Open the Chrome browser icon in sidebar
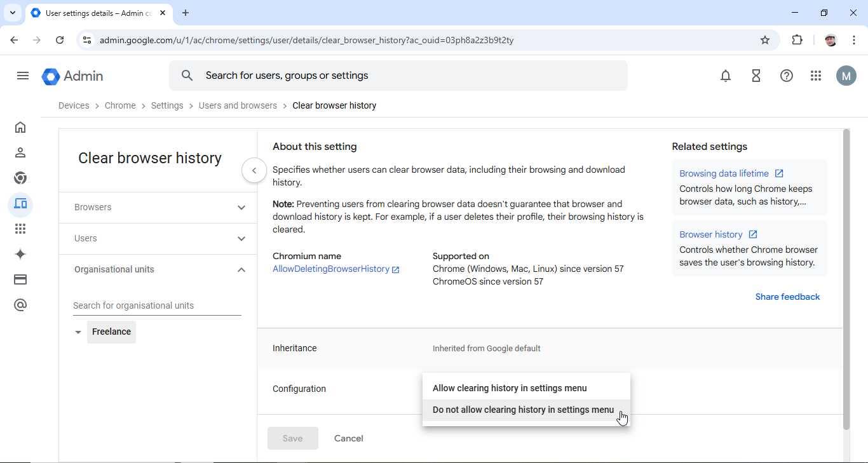The image size is (868, 463). pyautogui.click(x=20, y=178)
